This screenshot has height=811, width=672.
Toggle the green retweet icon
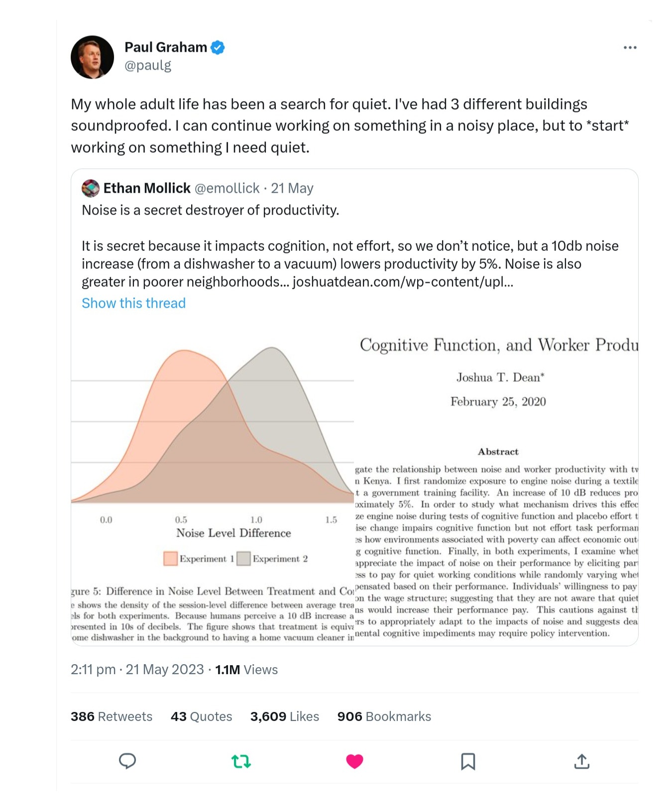241,761
